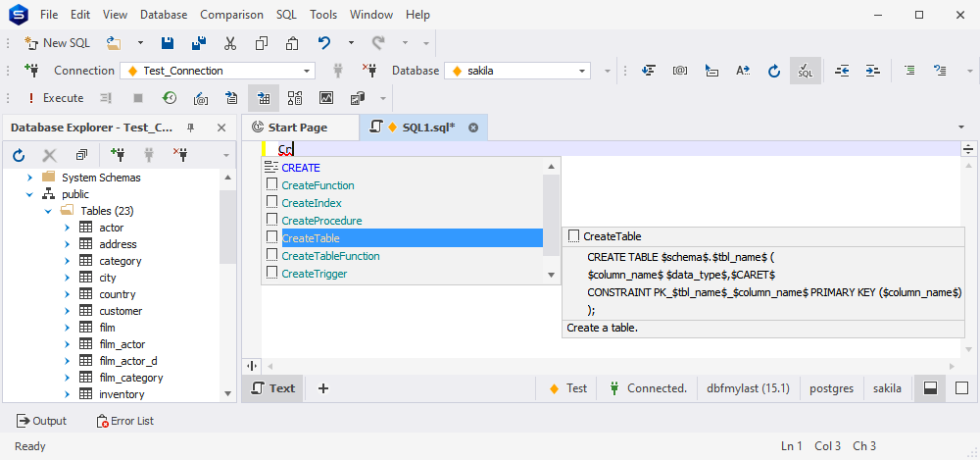Click the Paste icon
The height and width of the screenshot is (460, 980).
(292, 43)
